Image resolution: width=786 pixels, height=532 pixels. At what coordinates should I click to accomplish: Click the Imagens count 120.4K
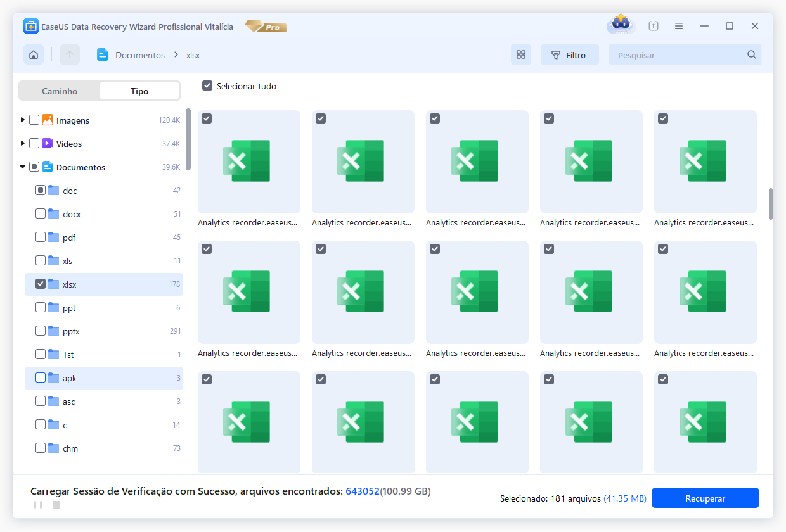pos(169,120)
